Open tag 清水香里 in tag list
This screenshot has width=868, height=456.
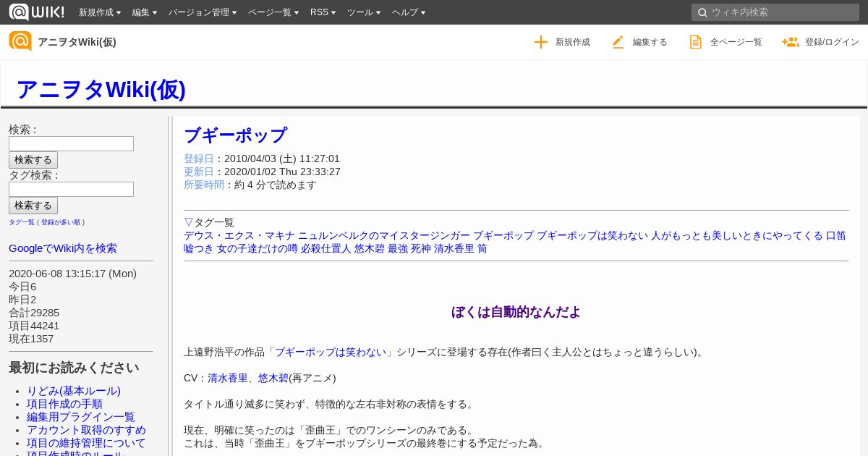coord(454,248)
